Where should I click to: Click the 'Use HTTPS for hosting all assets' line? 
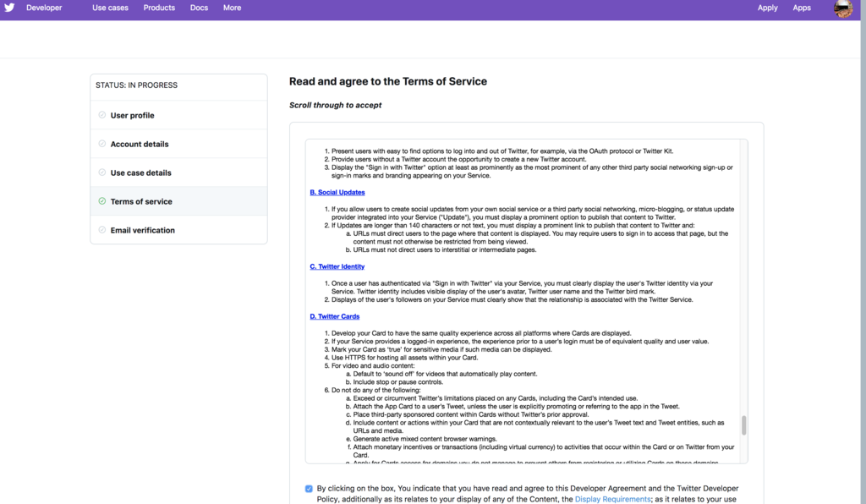click(x=405, y=357)
